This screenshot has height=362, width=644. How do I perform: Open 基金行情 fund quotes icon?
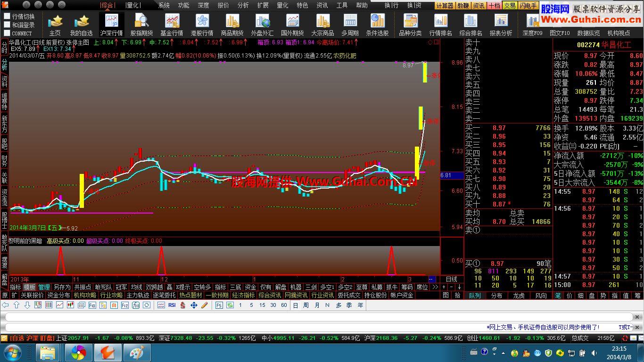(x=172, y=25)
